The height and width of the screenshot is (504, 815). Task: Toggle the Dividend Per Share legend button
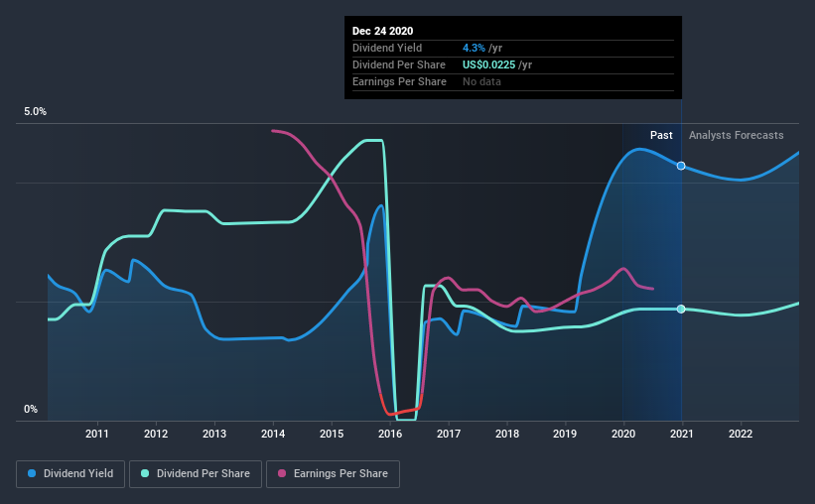(x=196, y=474)
